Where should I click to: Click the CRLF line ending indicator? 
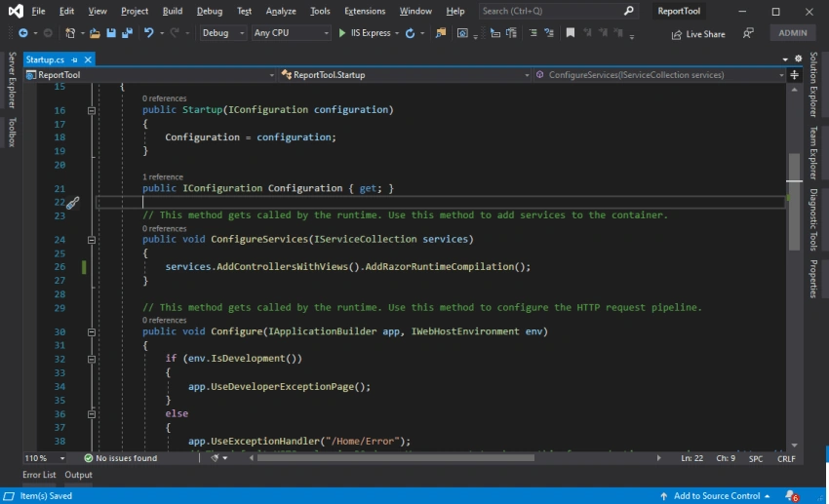pos(786,458)
